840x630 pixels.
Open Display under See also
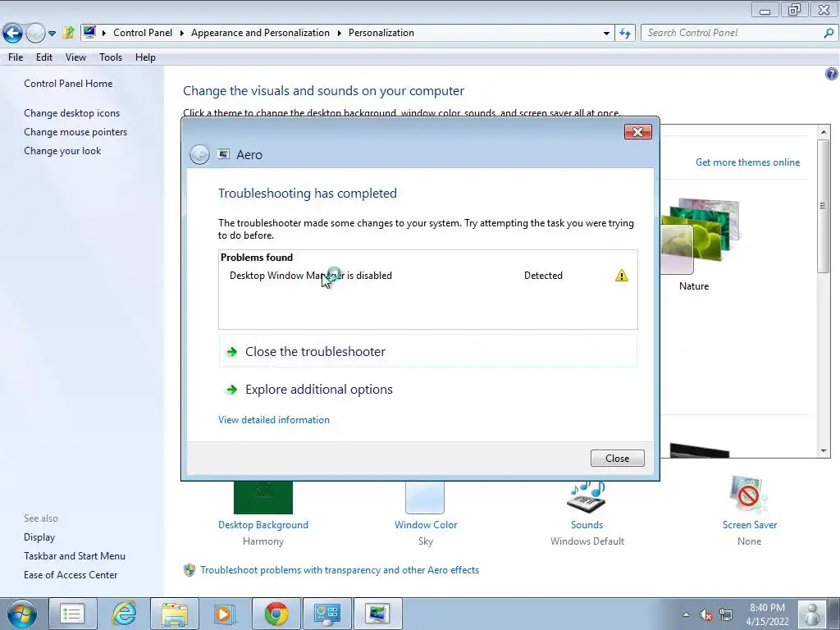[x=39, y=536]
